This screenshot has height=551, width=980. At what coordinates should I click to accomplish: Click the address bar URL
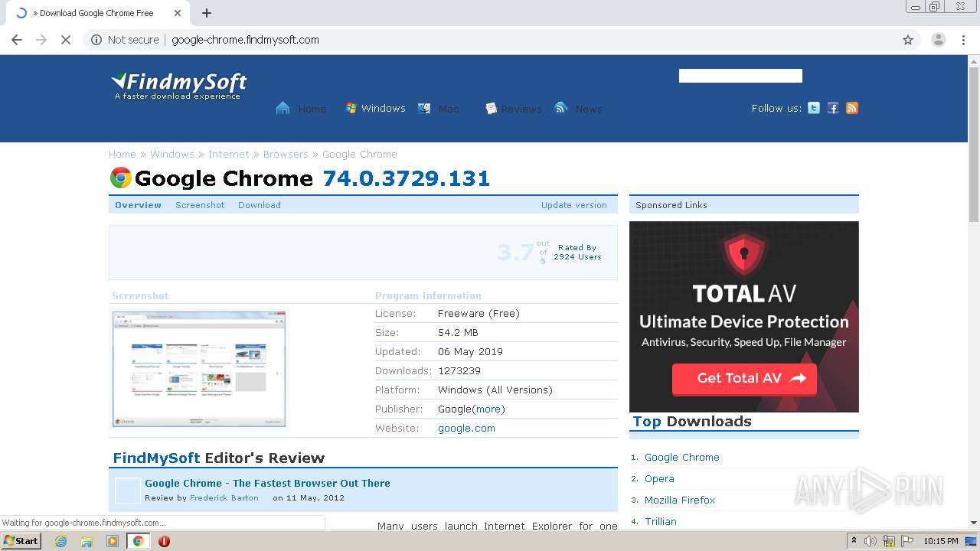tap(245, 40)
